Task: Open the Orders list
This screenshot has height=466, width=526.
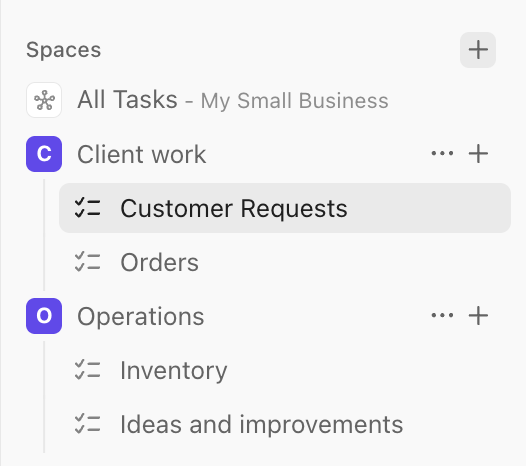Action: 285,262
